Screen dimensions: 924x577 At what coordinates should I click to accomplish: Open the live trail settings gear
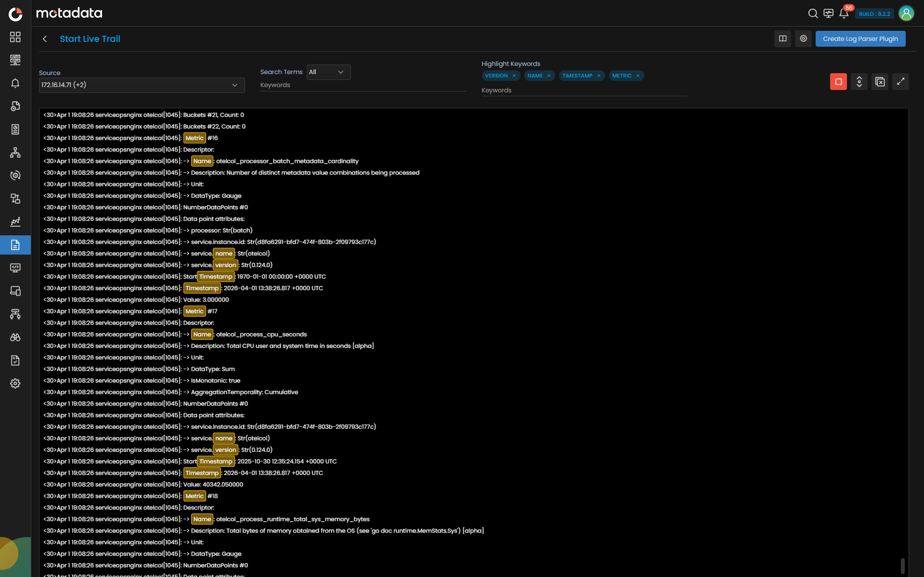point(803,38)
